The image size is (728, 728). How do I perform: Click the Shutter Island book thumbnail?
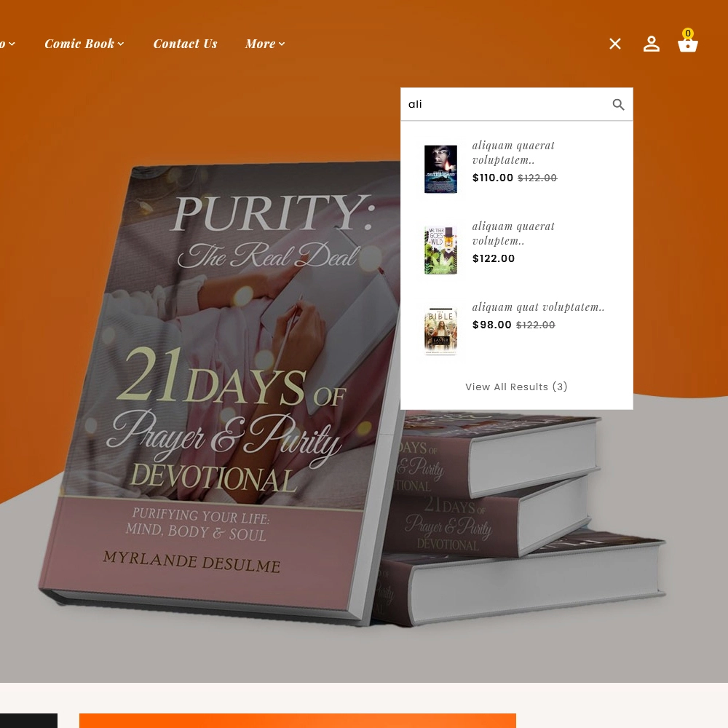click(x=440, y=169)
